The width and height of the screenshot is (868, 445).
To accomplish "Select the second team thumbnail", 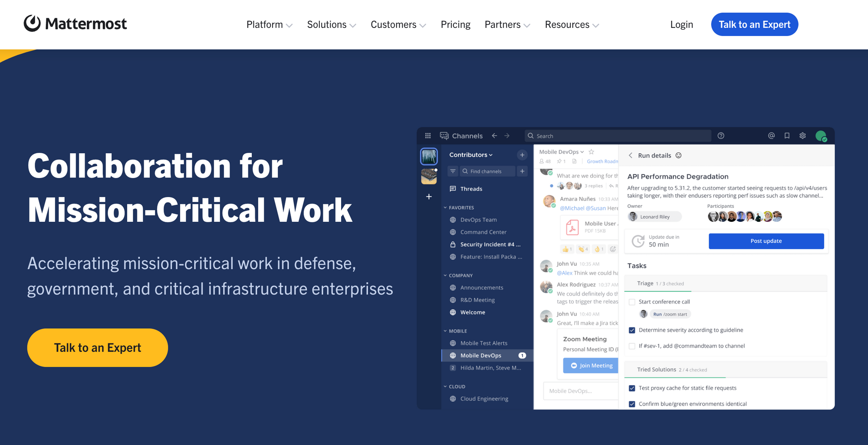I will click(429, 176).
